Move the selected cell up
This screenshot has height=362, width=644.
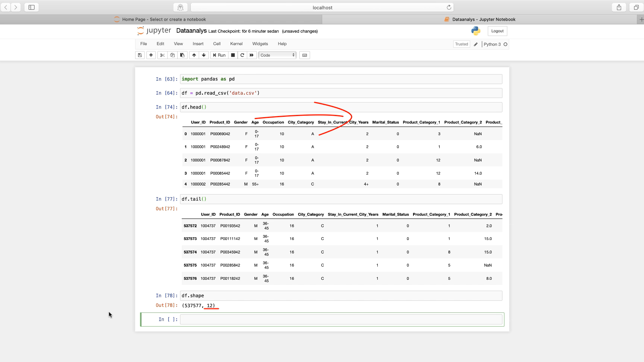[194, 55]
